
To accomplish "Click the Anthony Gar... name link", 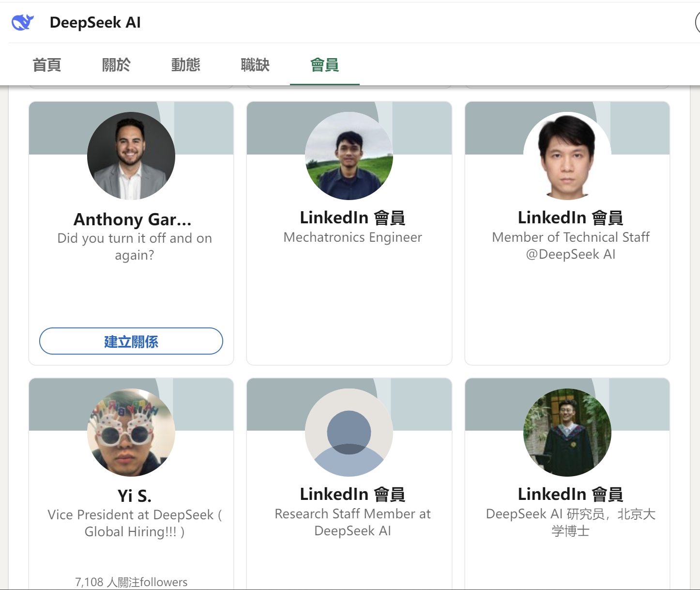I will coord(132,219).
